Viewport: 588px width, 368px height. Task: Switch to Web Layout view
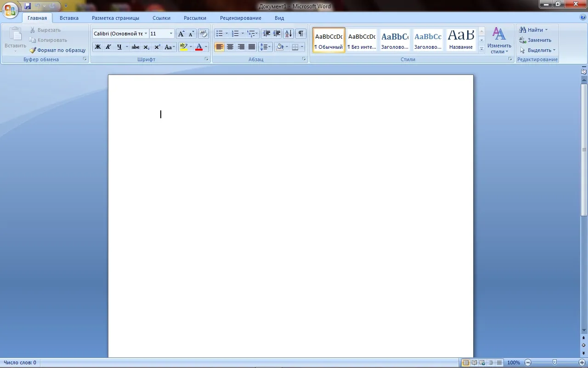(x=483, y=362)
